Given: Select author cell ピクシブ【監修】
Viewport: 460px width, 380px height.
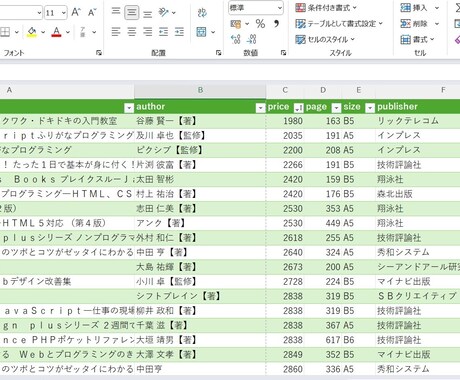Looking at the screenshot, I should [200, 150].
